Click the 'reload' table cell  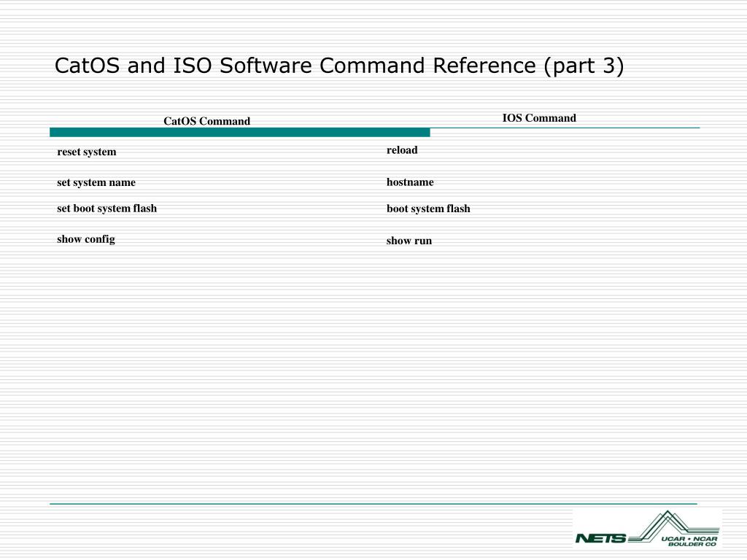402,150
